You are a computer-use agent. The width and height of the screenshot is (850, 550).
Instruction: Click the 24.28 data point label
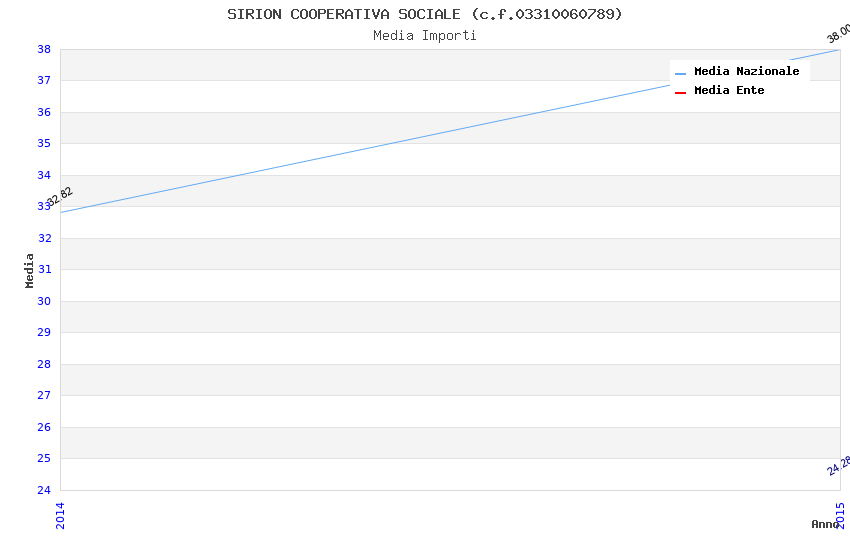(839, 465)
